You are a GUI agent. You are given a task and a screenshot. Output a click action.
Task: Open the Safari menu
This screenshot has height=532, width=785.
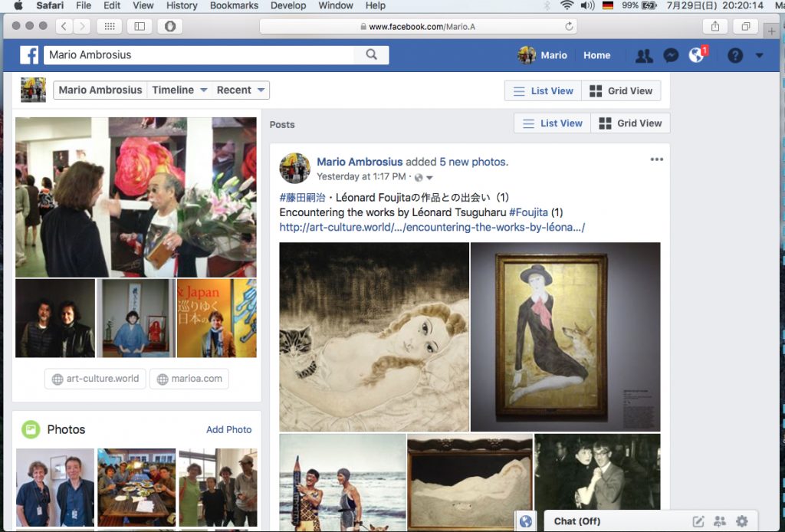pos(50,5)
